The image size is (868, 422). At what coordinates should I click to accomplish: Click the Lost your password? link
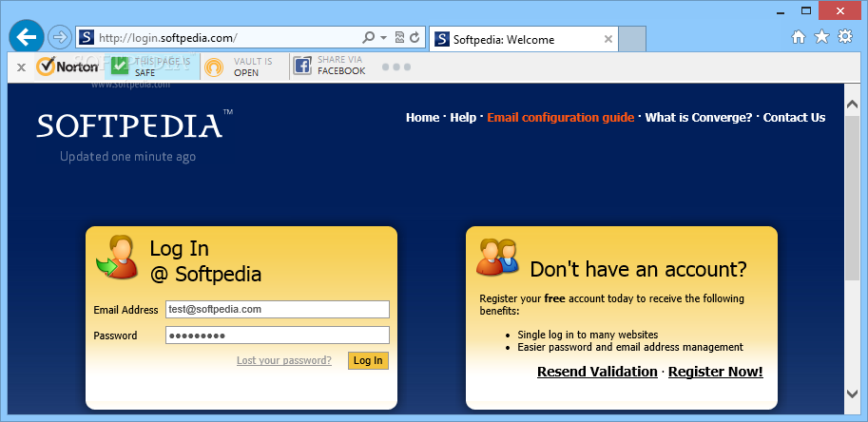pos(284,360)
